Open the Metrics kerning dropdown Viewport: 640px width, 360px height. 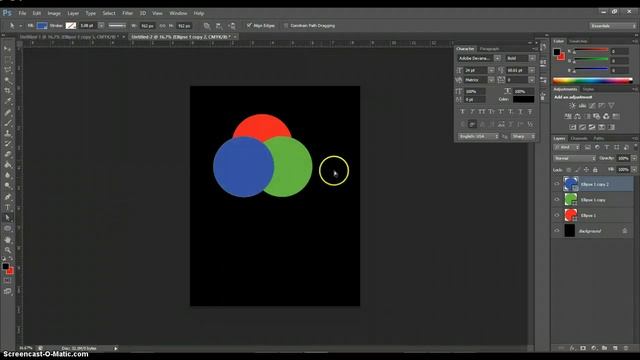(x=491, y=80)
